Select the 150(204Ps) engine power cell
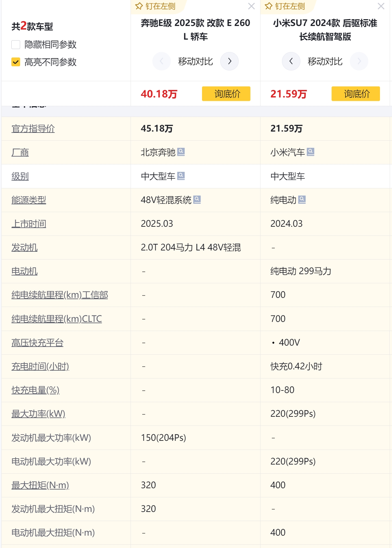The image size is (392, 548). pos(163,438)
